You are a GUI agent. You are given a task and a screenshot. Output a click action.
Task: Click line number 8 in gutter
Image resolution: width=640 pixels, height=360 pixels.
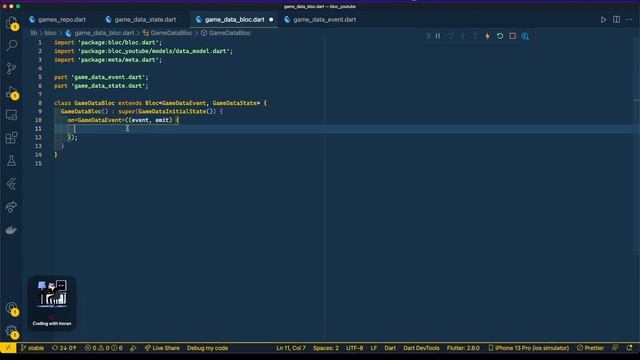click(x=40, y=103)
